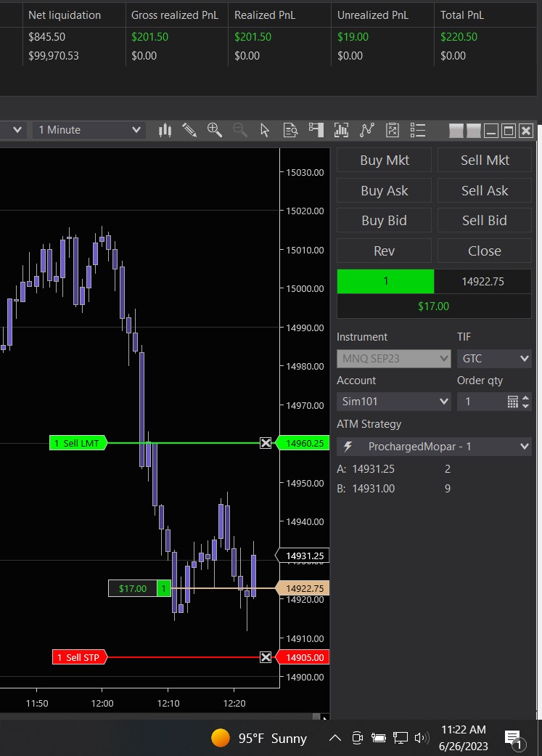Cancel the Sell STP order with X
This screenshot has width=542, height=756.
(266, 657)
